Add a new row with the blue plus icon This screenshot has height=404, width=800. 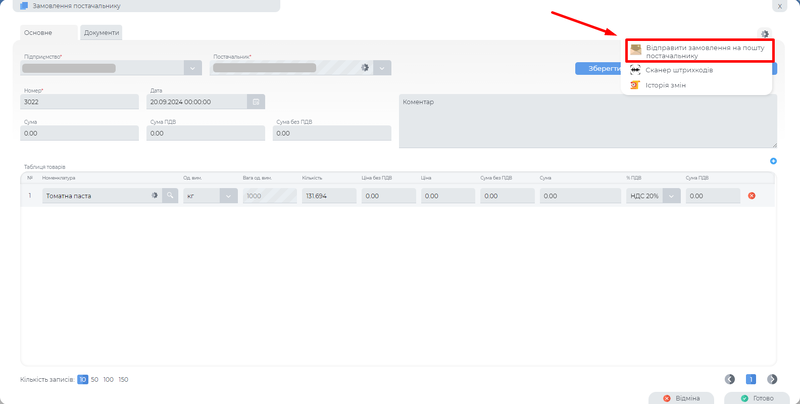tap(773, 162)
